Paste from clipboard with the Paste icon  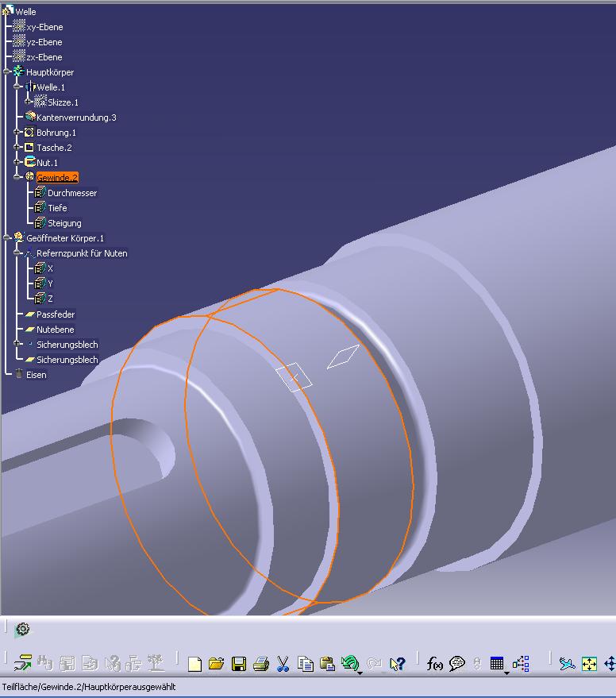tap(327, 664)
